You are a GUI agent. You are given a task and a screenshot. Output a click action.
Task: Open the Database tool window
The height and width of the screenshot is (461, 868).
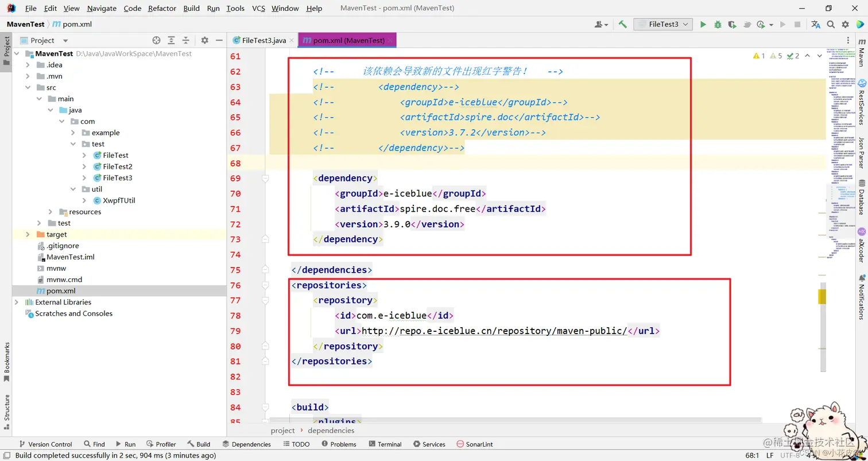(x=861, y=197)
